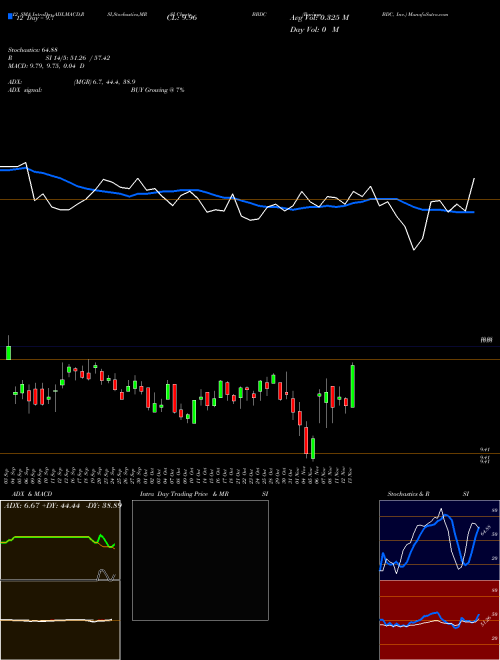500x660 pixels.
Task: Click the '(MGR) 6.7, 44.4, 38.9' ADX values
Action: click(x=104, y=82)
